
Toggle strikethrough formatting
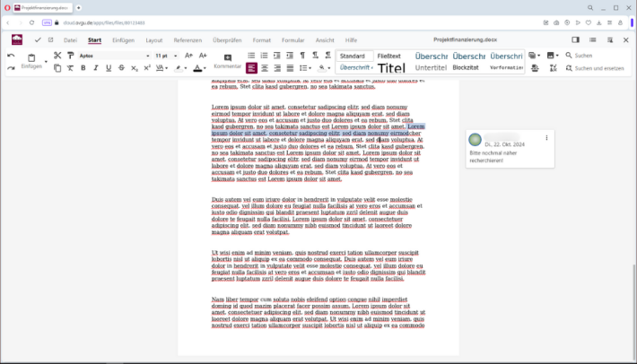(121, 68)
